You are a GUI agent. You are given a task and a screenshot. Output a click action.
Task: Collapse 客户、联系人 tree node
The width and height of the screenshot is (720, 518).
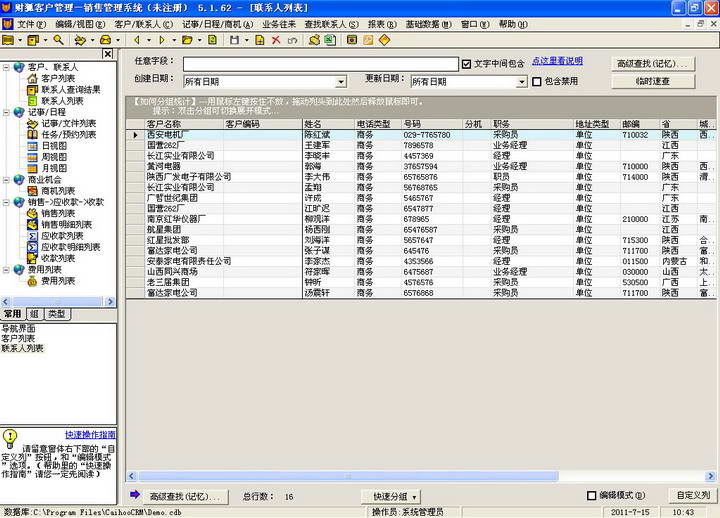pos(6,68)
